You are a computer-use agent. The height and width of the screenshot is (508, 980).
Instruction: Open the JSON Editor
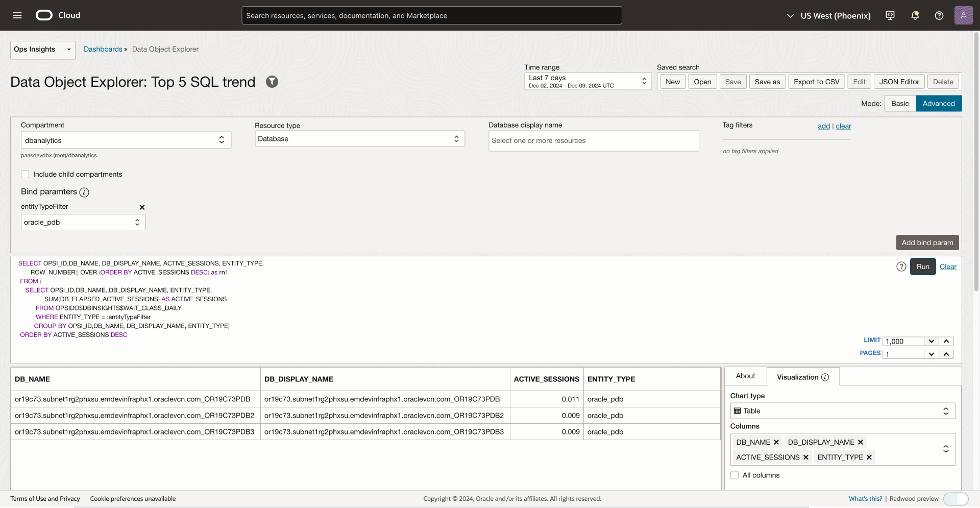point(899,82)
